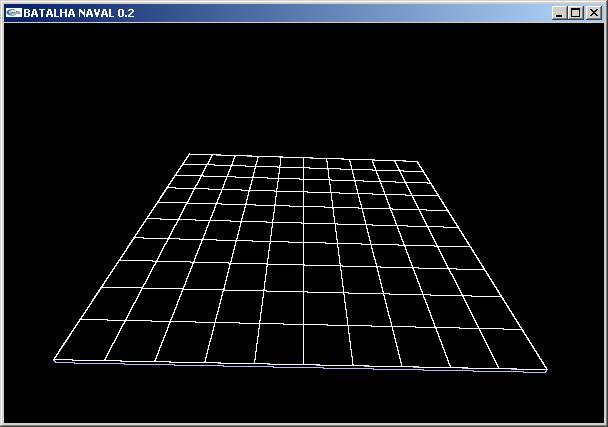This screenshot has width=608, height=427.
Task: Click the application icon in the title bar
Action: 12,12
